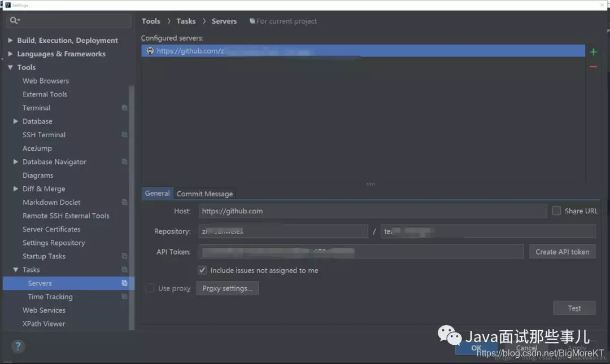
Task: Select Servers in the settings tree
Action: [68, 283]
